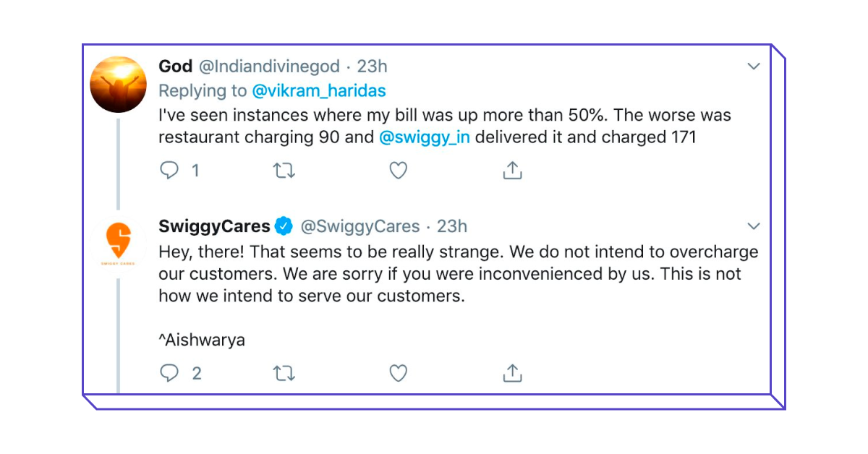The height and width of the screenshot is (454, 868).
Task: Click the SwiggyCares profile avatar
Action: click(118, 244)
